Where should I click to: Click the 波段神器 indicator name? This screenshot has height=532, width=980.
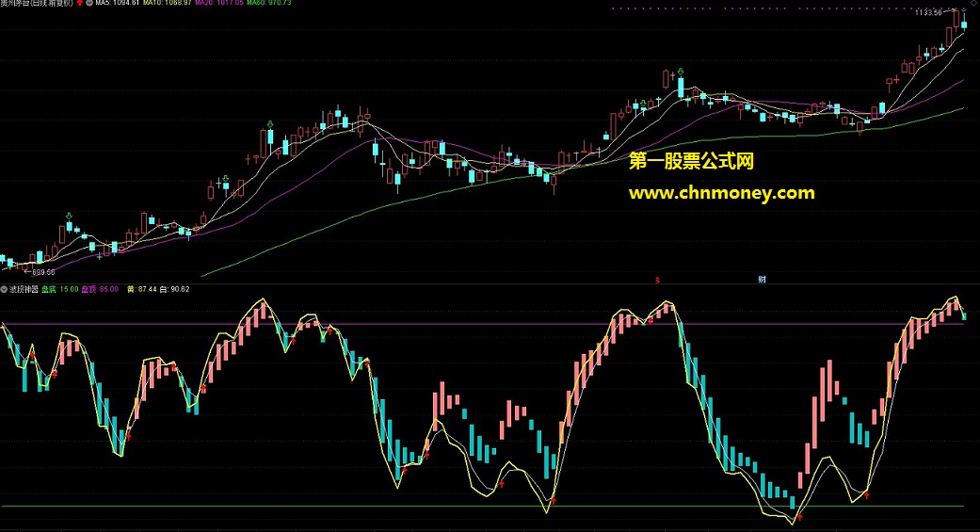pos(24,289)
